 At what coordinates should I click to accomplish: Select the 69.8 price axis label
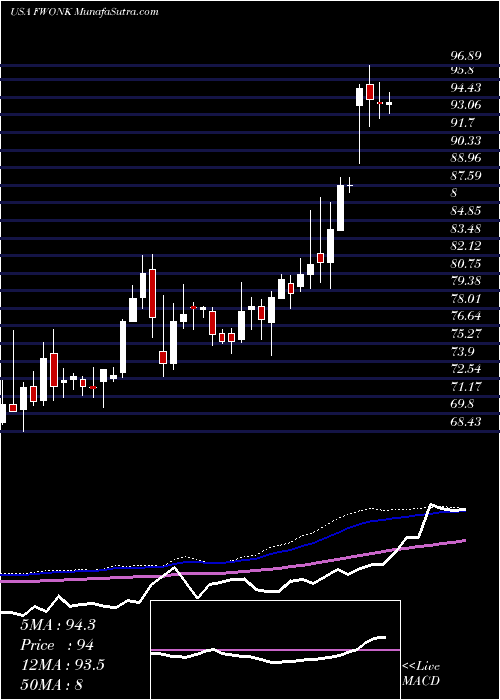point(462,404)
